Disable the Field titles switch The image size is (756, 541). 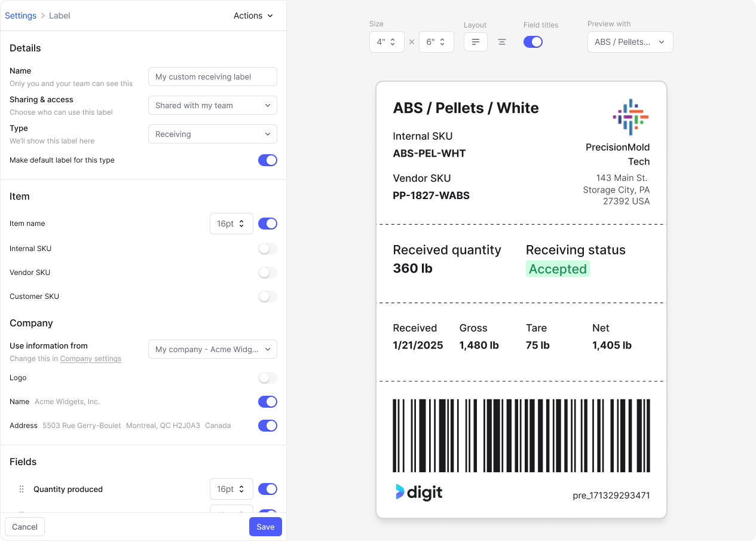coord(533,42)
